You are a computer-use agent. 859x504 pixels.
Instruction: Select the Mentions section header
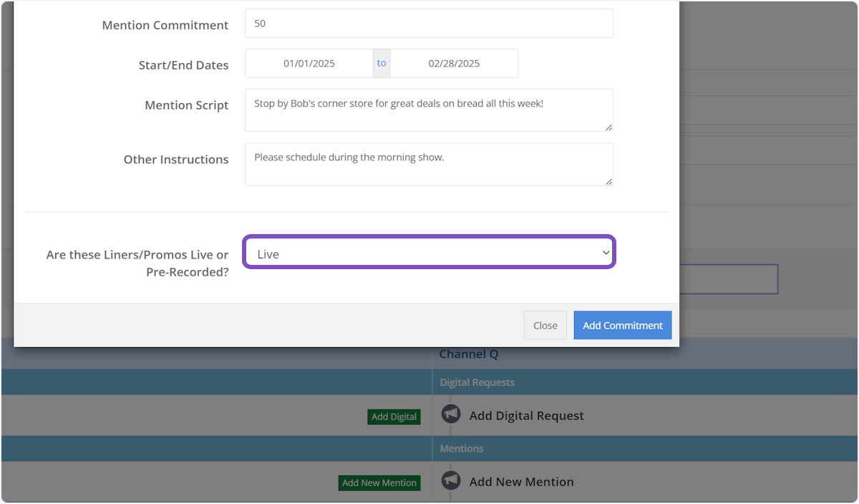[x=462, y=448]
